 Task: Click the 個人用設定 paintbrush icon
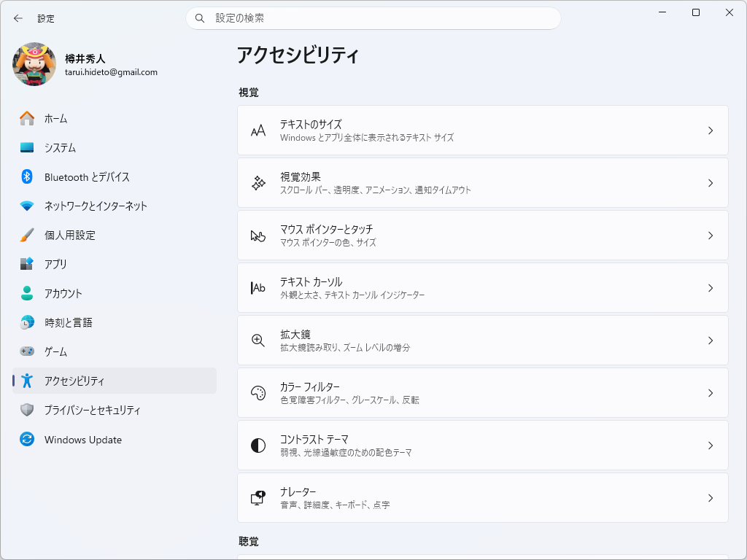27,235
